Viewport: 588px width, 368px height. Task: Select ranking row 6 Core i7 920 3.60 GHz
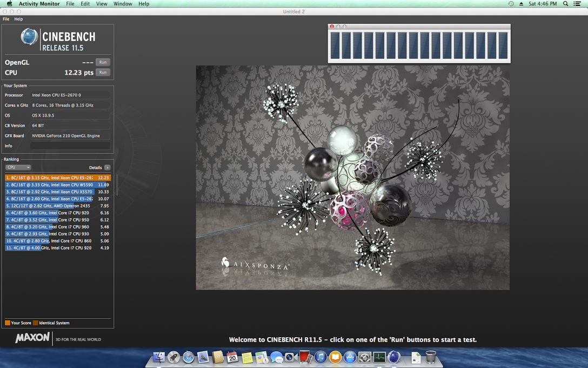(58, 213)
